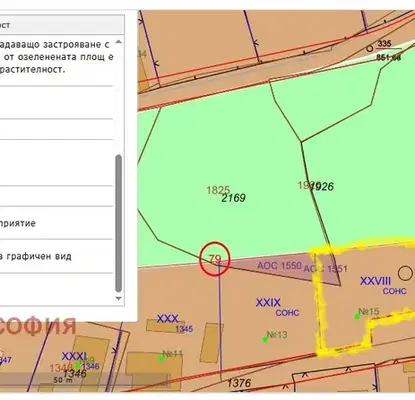Click the red circled point 79

(215, 259)
